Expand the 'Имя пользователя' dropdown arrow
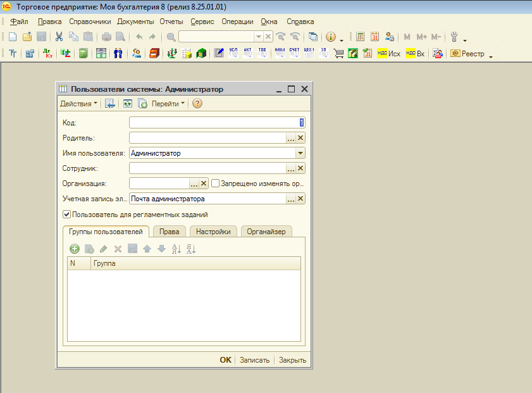This screenshot has width=532, height=393. tap(300, 153)
